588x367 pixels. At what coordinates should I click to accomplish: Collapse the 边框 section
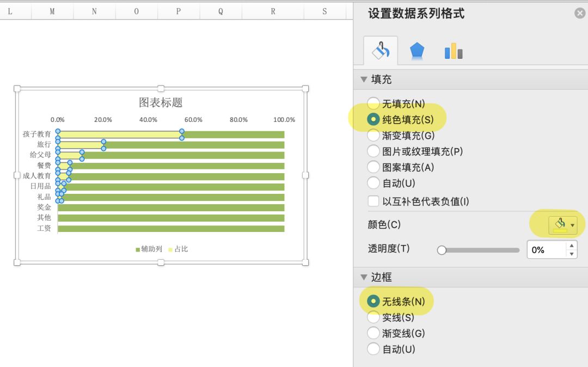(x=363, y=277)
